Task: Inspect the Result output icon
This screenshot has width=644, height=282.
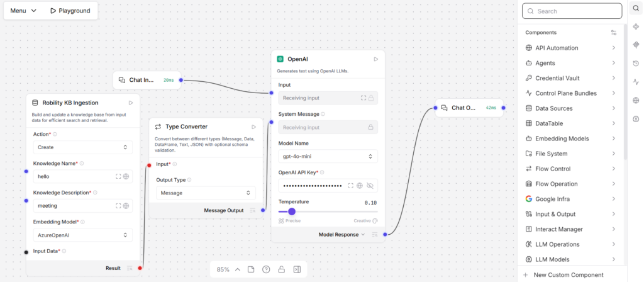Action: coord(130,268)
